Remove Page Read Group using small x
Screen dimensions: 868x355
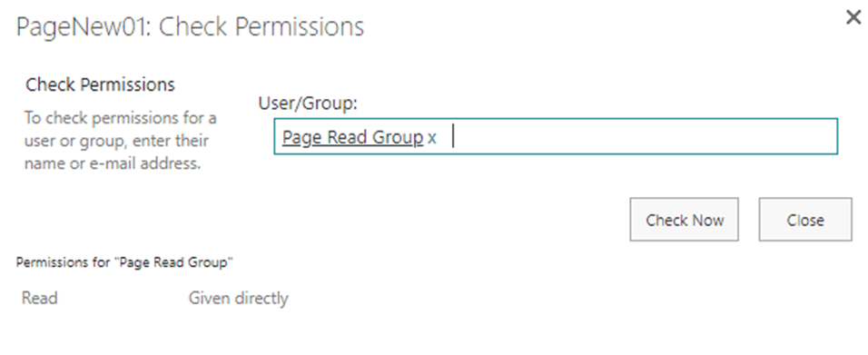coord(432,137)
